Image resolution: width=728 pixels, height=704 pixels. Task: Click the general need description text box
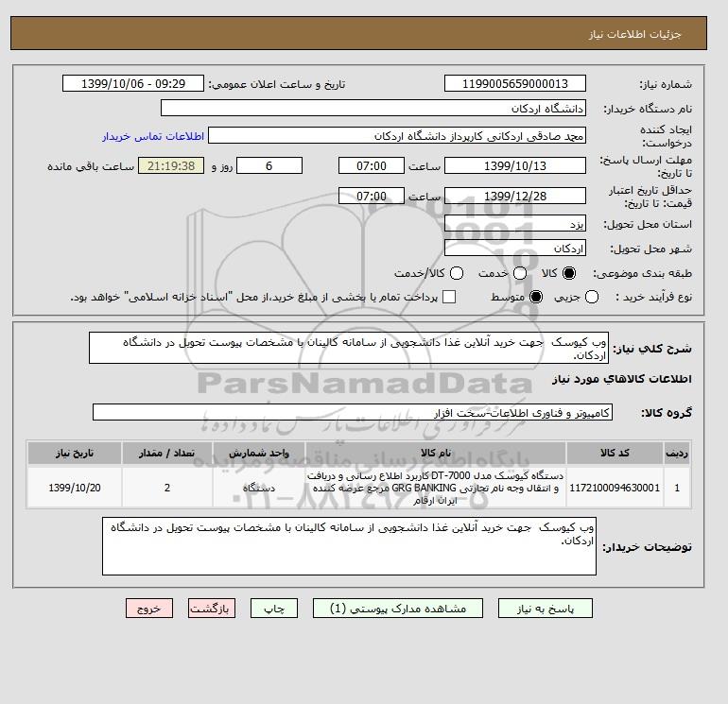(349, 348)
